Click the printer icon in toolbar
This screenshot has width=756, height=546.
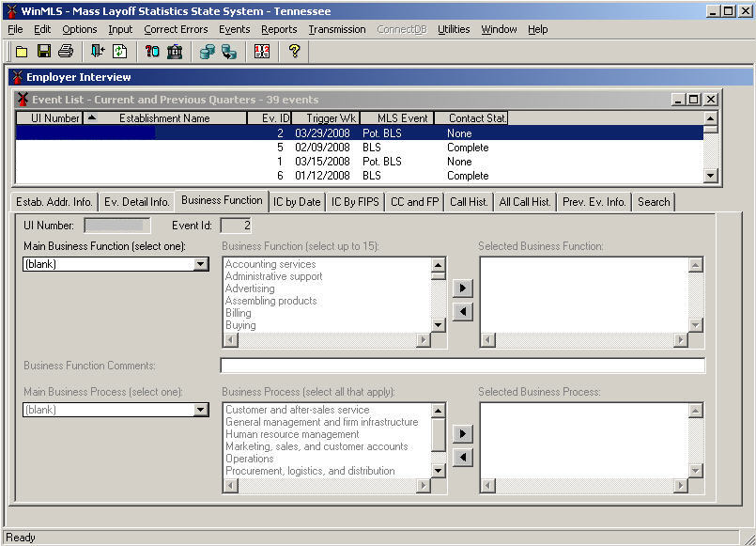(66, 51)
